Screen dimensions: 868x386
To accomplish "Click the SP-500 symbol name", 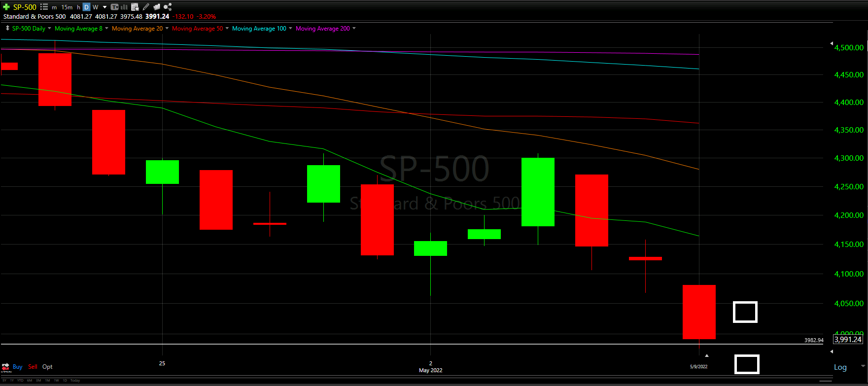I will point(25,7).
